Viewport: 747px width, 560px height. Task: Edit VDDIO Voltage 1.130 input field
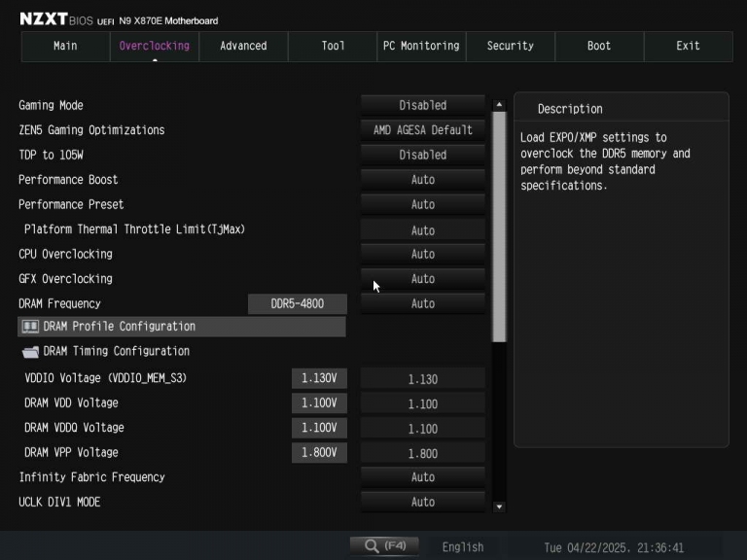point(422,379)
